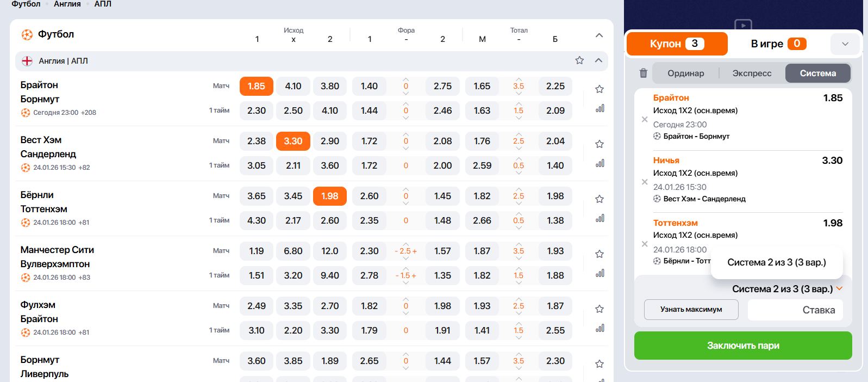Image resolution: width=868 pixels, height=382 pixels.
Task: Collapse the Англия | АПЛ league list
Action: (x=598, y=60)
